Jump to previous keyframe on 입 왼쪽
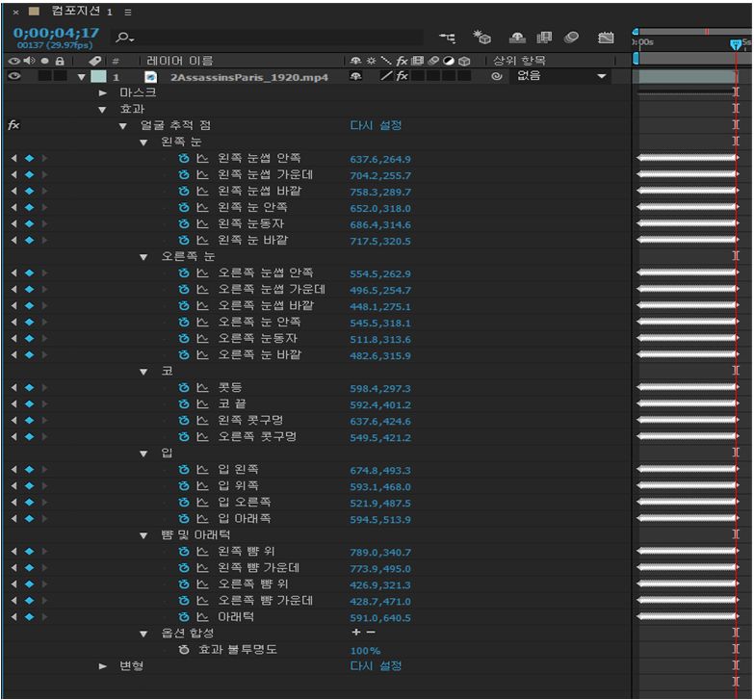Image resolution: width=754 pixels, height=700 pixels. [13, 470]
